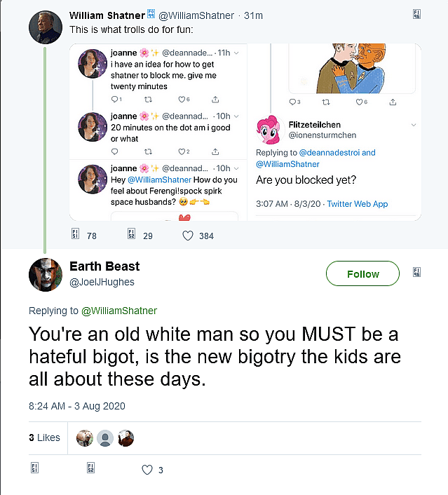Follow Earth Beast
The height and width of the screenshot is (495, 448).
(x=362, y=273)
